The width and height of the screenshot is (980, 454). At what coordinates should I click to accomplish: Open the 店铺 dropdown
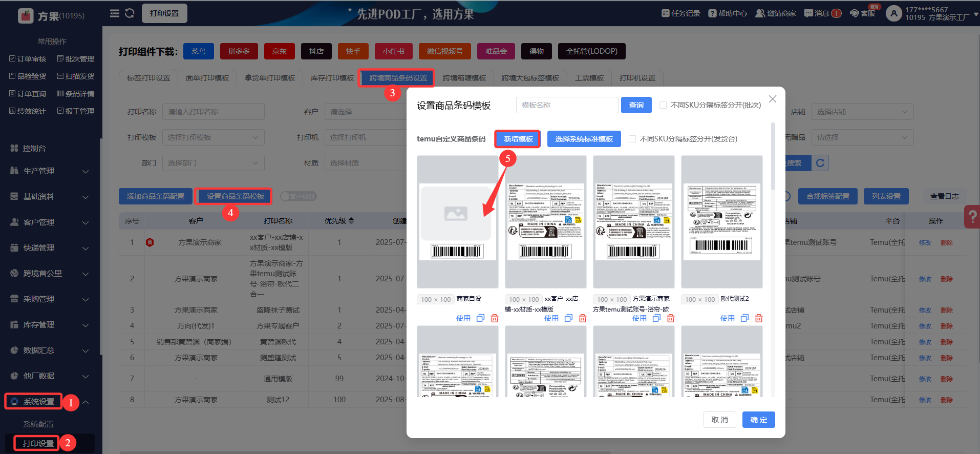862,112
